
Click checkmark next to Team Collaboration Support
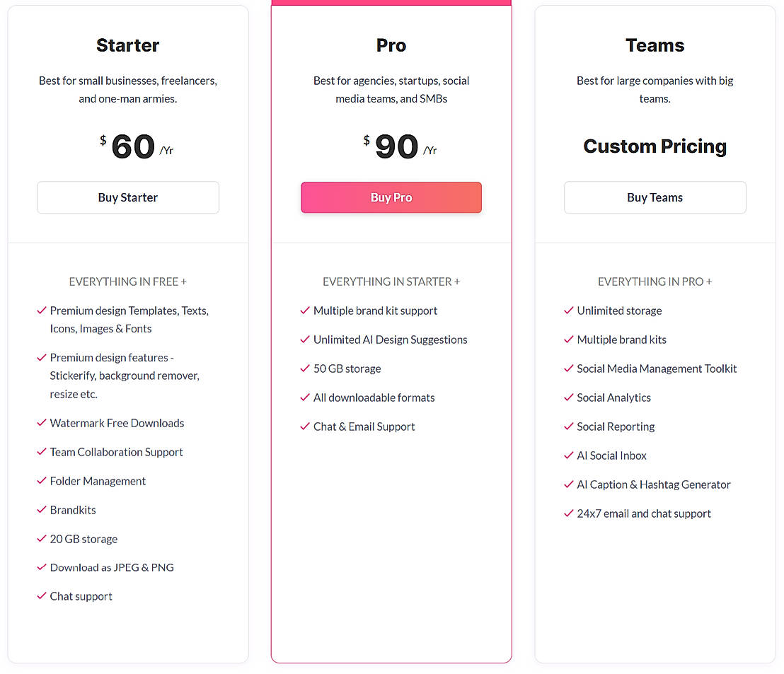[x=42, y=452]
